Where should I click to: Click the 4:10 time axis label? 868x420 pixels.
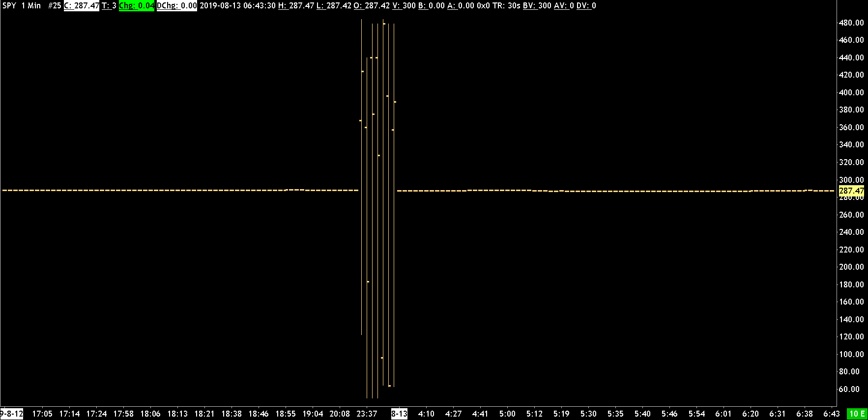click(426, 414)
